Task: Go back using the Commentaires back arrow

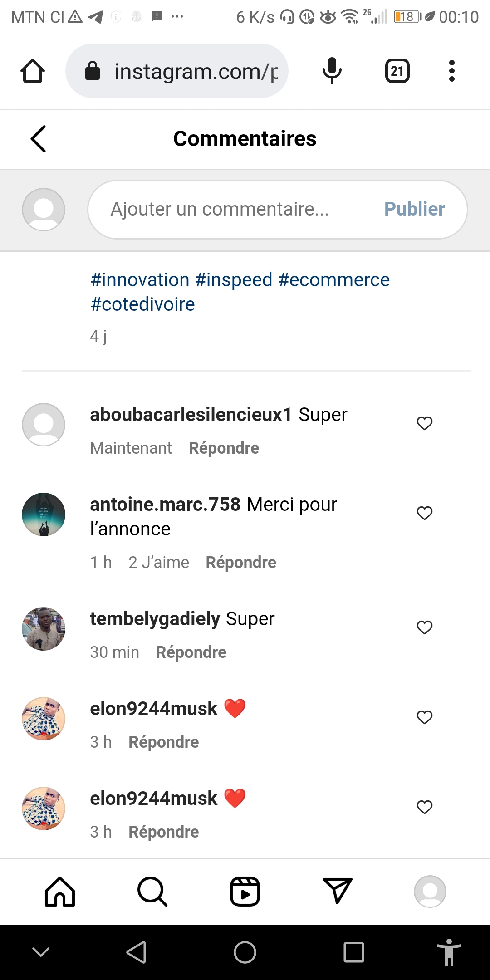Action: [x=39, y=139]
